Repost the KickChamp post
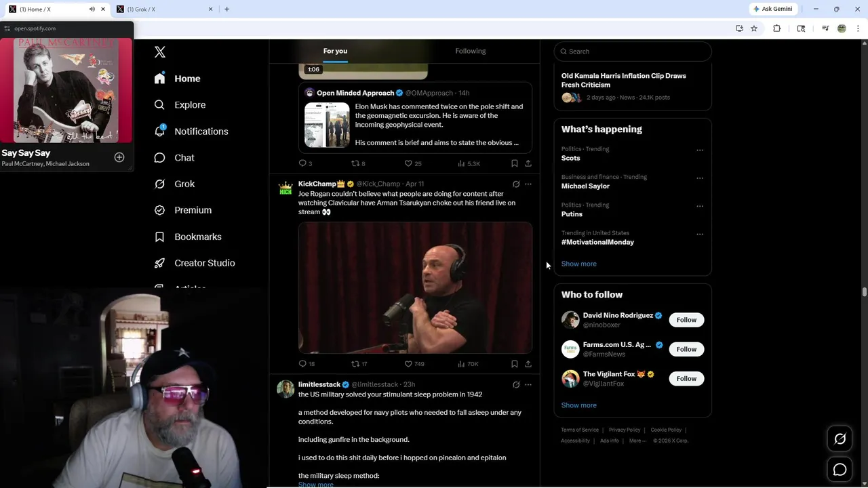The width and height of the screenshot is (868, 488). tap(359, 364)
